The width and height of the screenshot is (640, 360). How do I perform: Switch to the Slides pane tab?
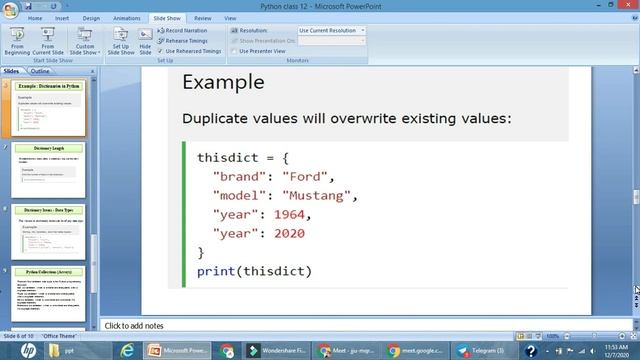pos(11,71)
